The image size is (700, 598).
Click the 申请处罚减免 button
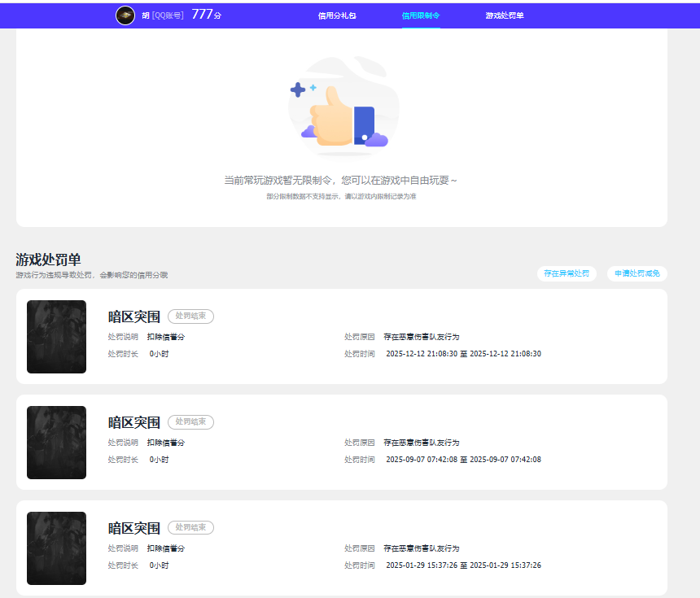click(637, 273)
